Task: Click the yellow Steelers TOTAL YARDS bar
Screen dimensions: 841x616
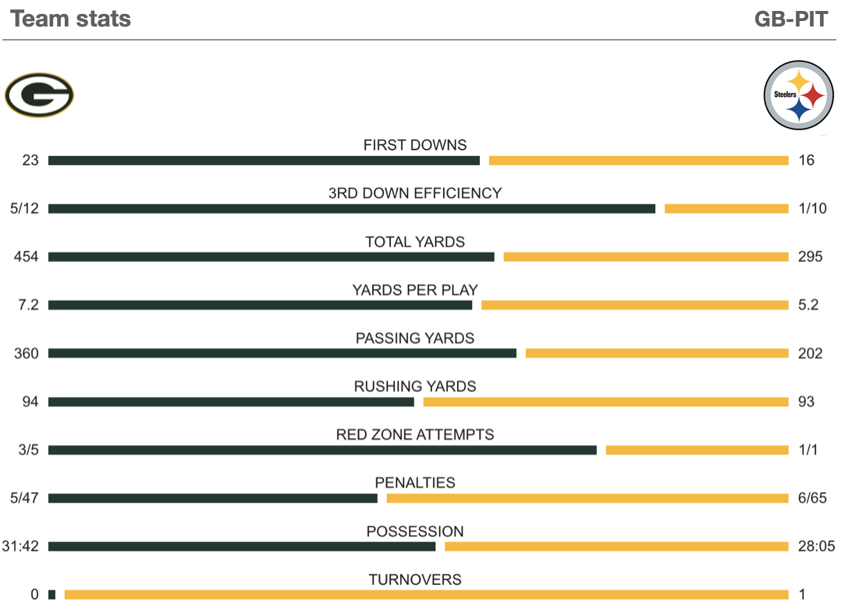Action: [646, 257]
